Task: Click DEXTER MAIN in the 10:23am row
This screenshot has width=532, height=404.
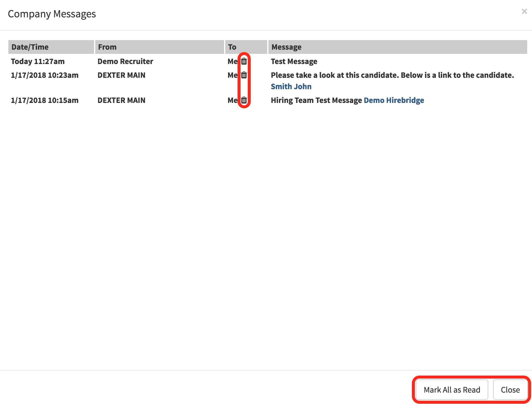Action: pyautogui.click(x=121, y=75)
